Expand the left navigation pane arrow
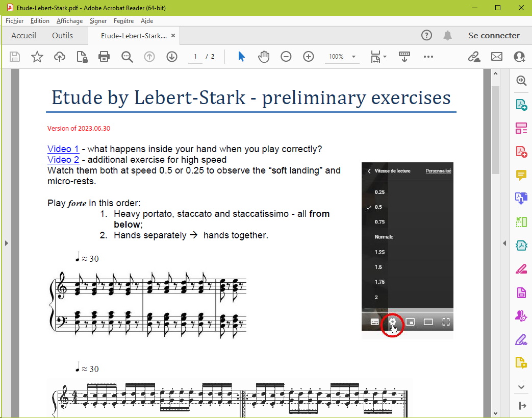532x418 pixels. pos(7,243)
